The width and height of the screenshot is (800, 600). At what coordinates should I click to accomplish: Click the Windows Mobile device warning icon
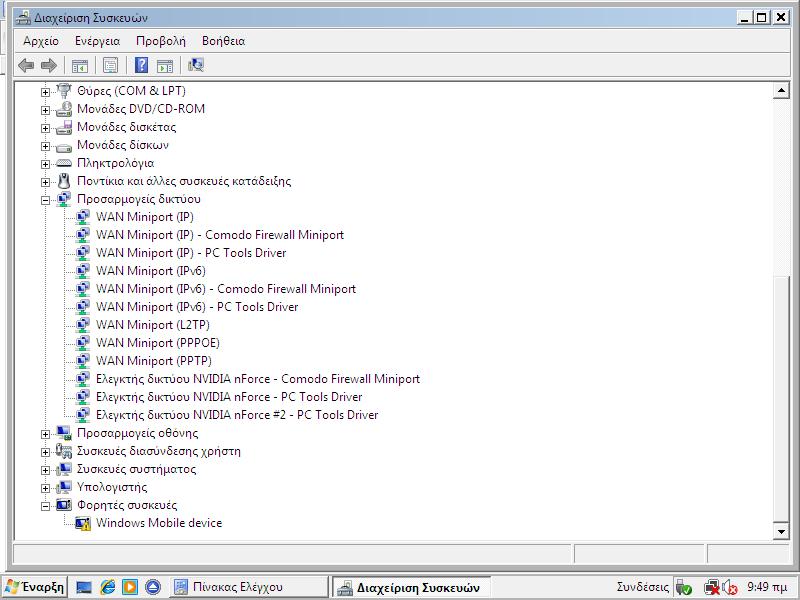click(x=83, y=523)
